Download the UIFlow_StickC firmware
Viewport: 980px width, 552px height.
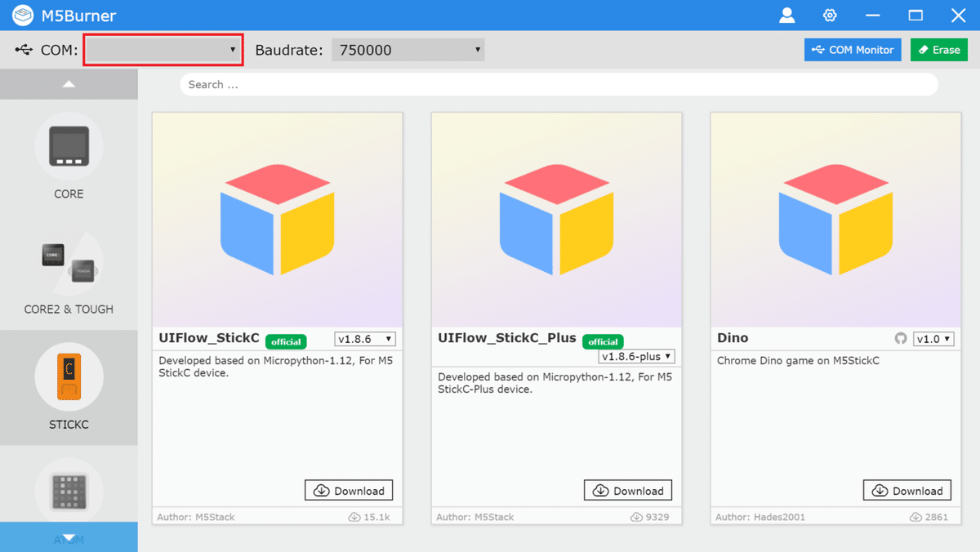pyautogui.click(x=349, y=490)
